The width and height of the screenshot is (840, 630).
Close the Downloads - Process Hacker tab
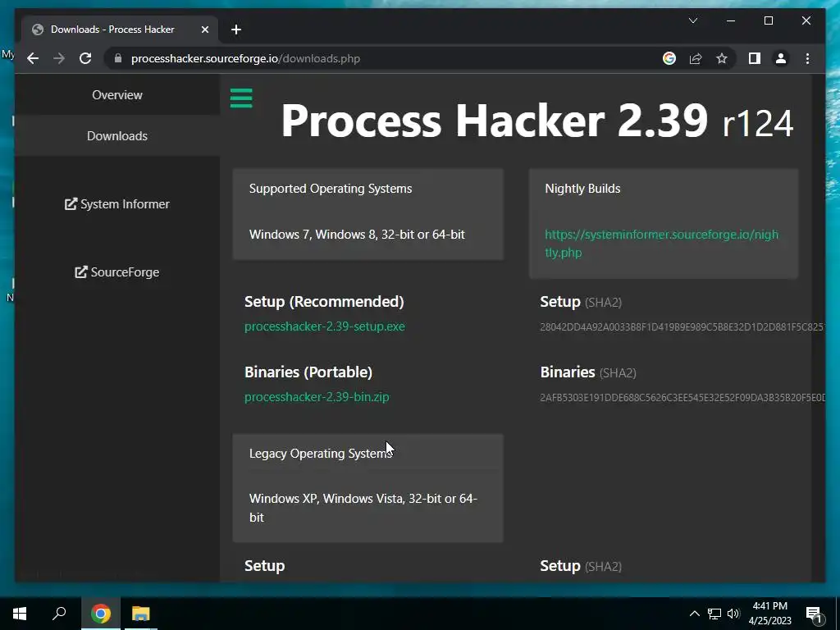coord(204,30)
